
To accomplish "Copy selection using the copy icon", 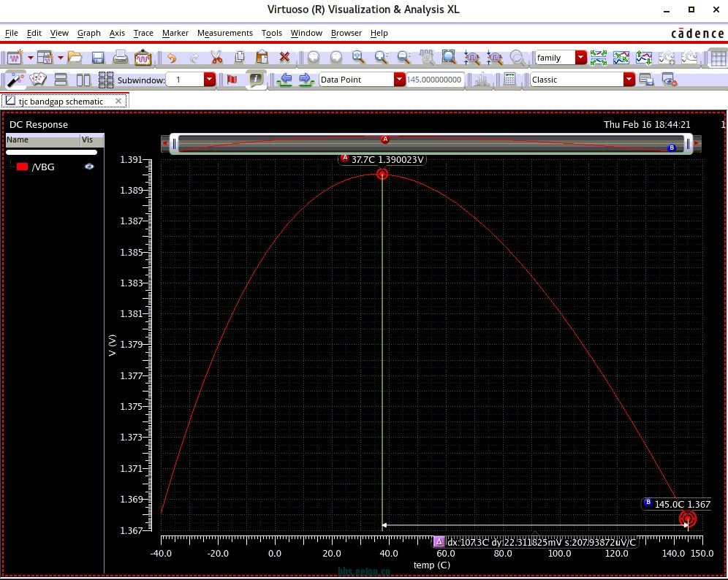I will pos(240,58).
